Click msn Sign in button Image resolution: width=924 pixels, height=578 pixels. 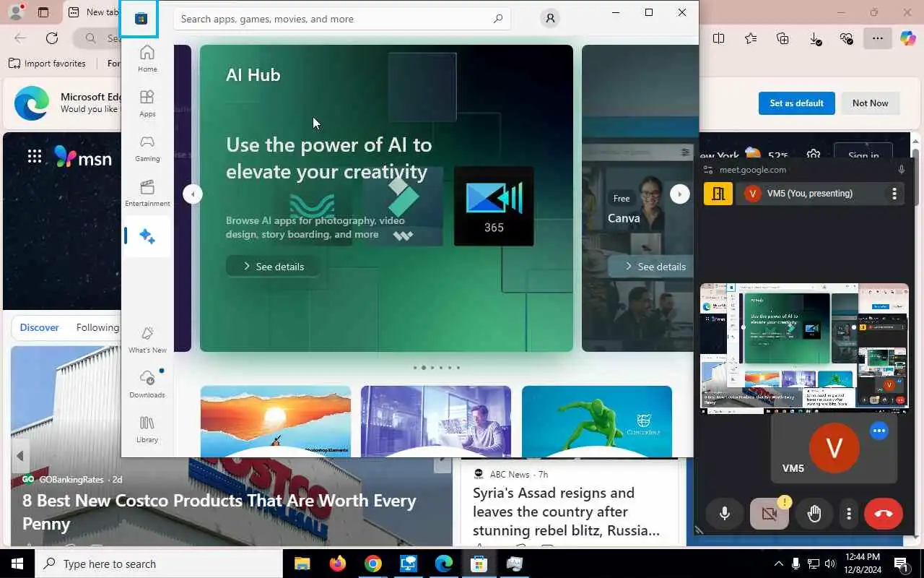pos(863,155)
